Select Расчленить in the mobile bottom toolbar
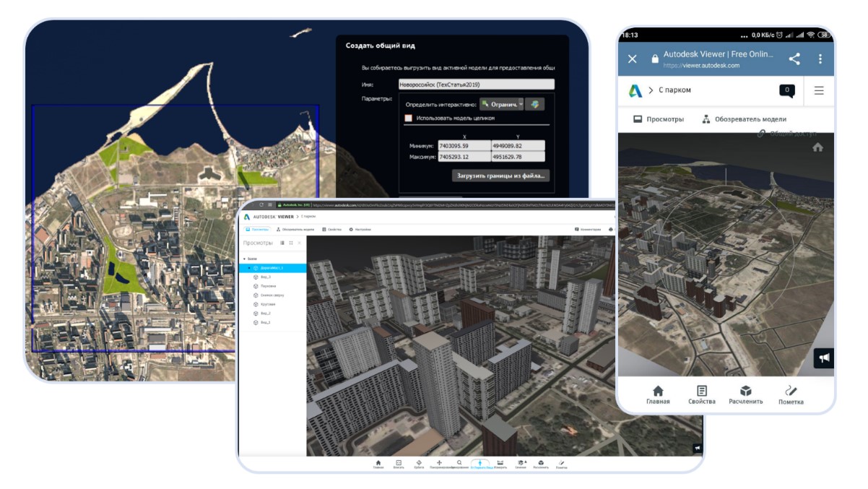 coord(746,395)
